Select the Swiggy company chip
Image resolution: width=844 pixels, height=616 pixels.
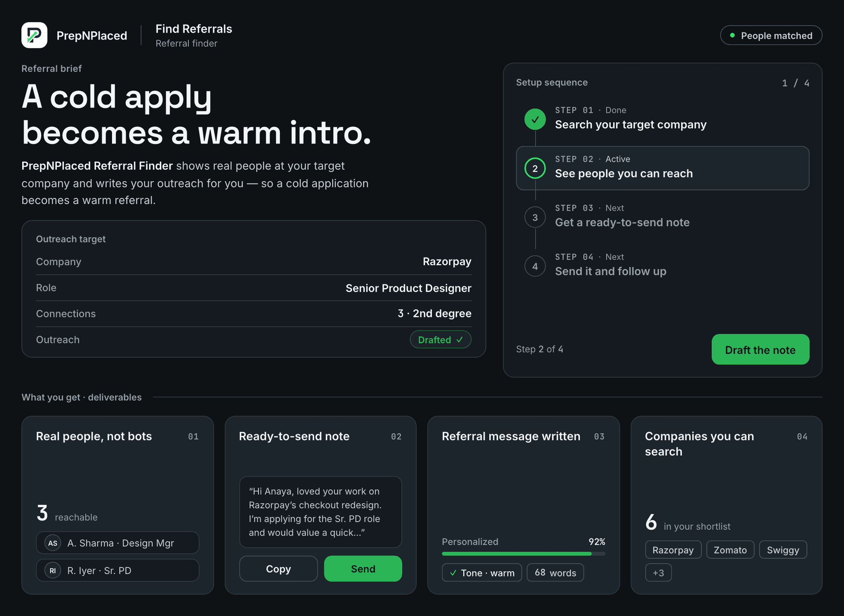[783, 550]
